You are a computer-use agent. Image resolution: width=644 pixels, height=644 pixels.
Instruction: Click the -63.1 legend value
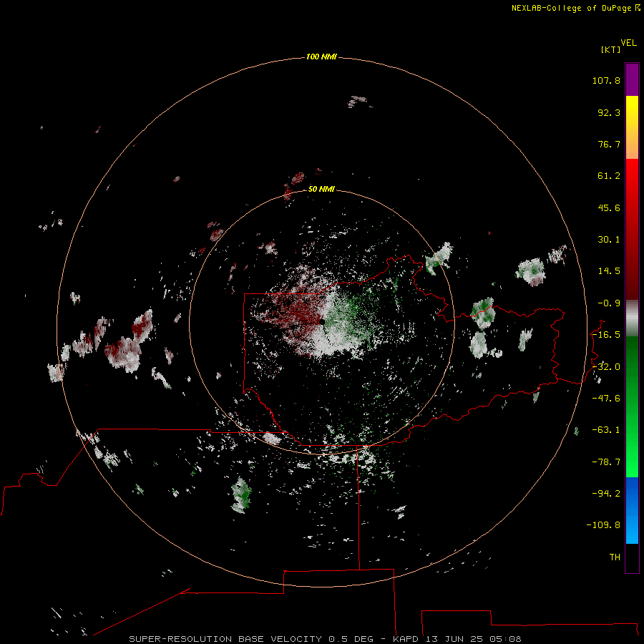coord(606,430)
